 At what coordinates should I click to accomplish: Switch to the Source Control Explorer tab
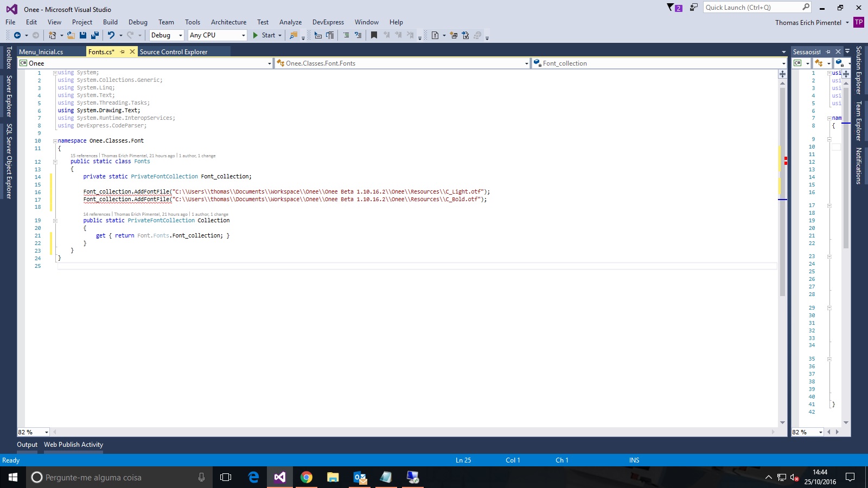[174, 52]
